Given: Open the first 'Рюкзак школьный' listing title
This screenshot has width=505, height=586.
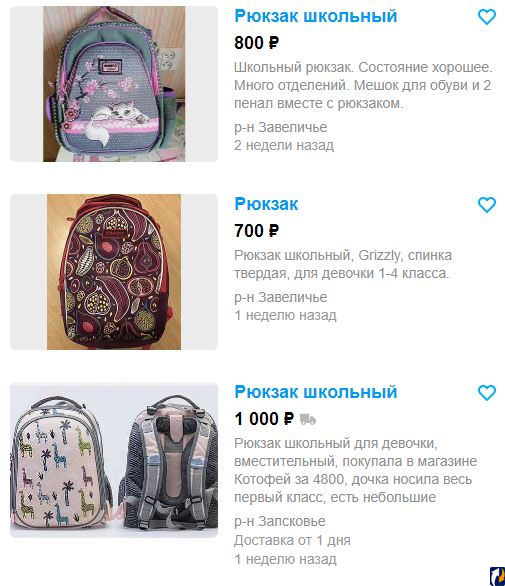Looking at the screenshot, I should point(315,16).
